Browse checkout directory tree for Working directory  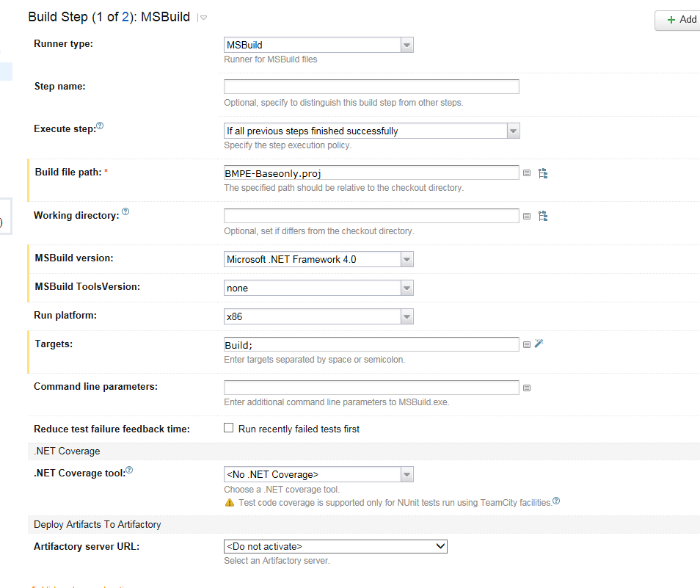pos(542,216)
